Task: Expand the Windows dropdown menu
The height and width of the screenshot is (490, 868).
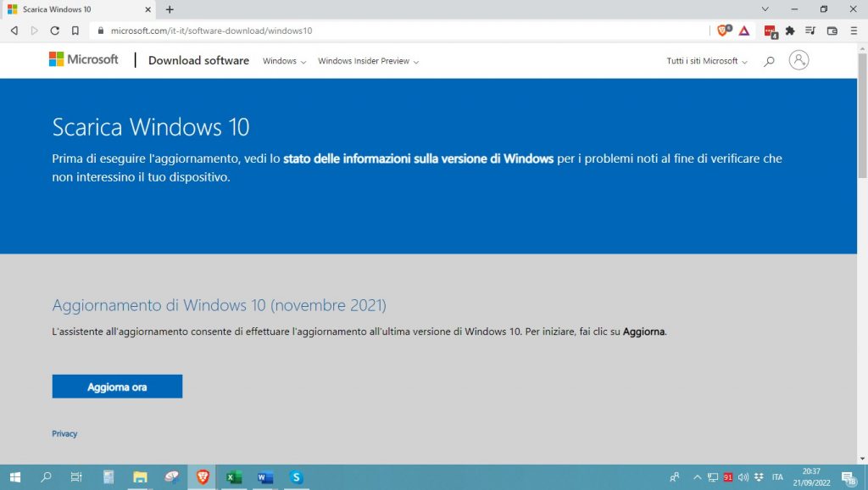Action: pyautogui.click(x=284, y=61)
